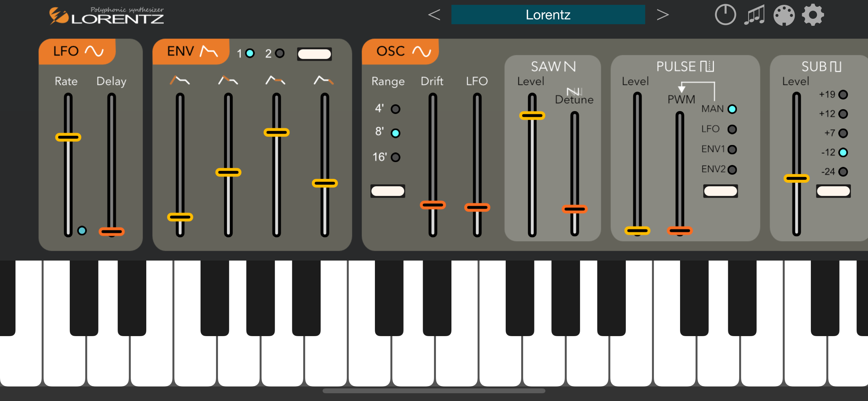868x401 pixels.
Task: Open the metronome dial icon in top bar
Action: [x=725, y=15]
